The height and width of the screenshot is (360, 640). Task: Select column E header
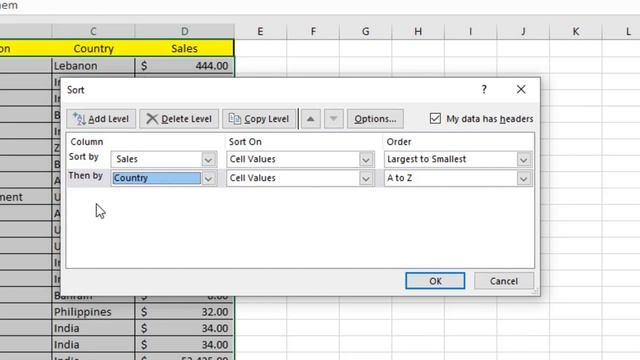[260, 31]
